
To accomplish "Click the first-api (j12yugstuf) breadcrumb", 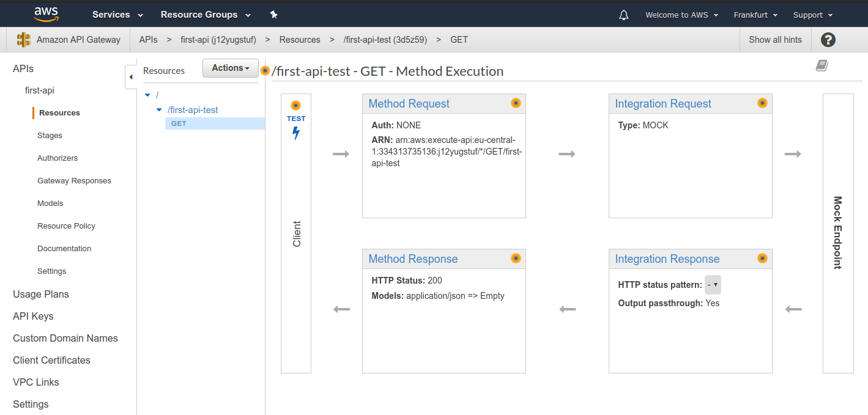I will click(218, 40).
